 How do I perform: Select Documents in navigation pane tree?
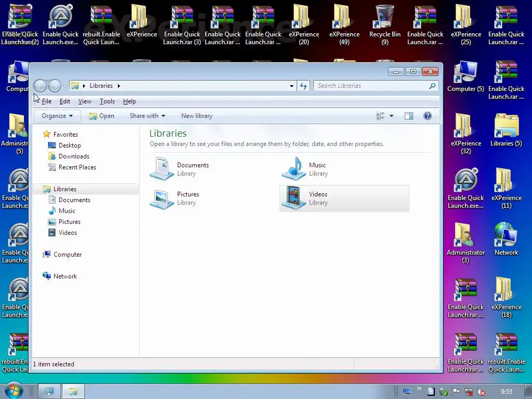coord(74,200)
